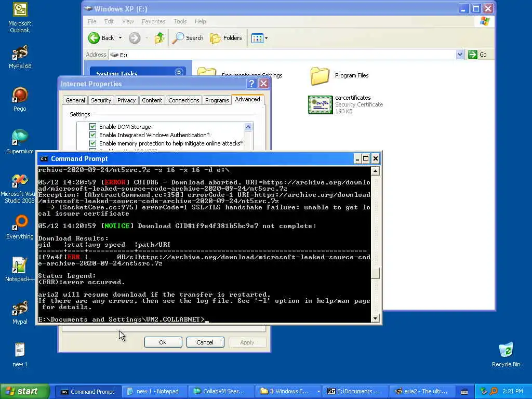
Task: Open the Recycle Bin
Action: [506, 355]
